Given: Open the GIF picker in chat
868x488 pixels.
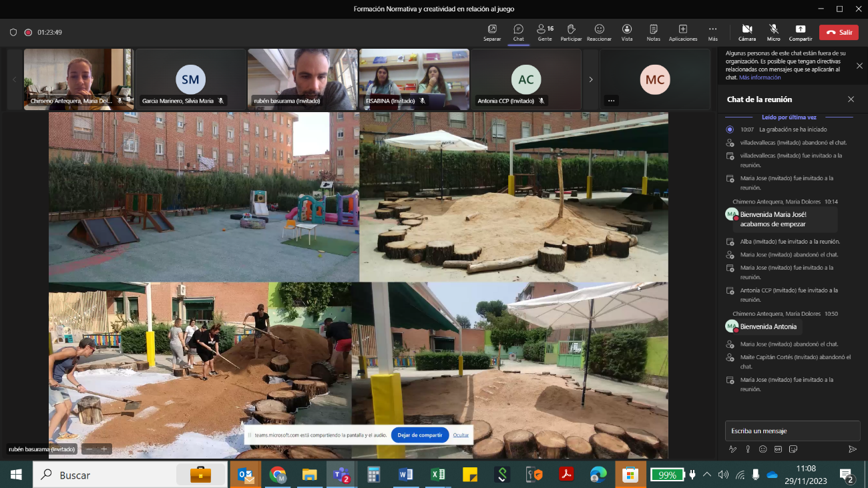Looking at the screenshot, I should (x=778, y=449).
